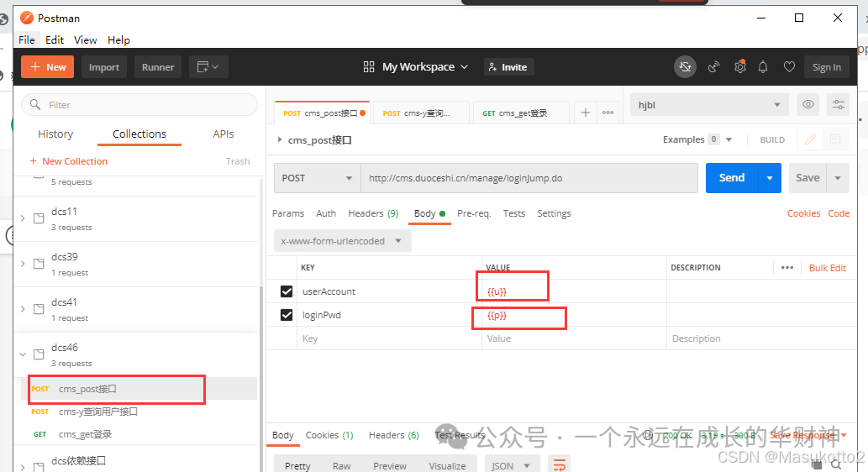Image resolution: width=868 pixels, height=472 pixels.
Task: Click the Invite button
Action: click(x=508, y=67)
